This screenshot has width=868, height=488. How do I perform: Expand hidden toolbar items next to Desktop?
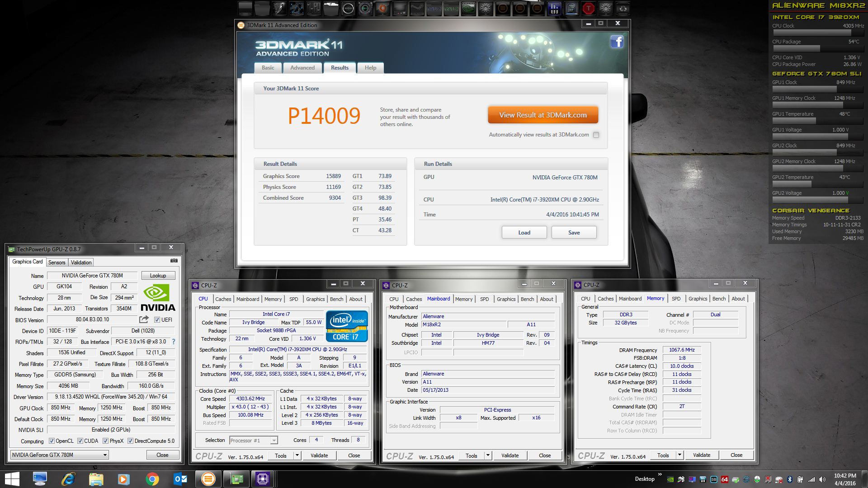(x=660, y=474)
